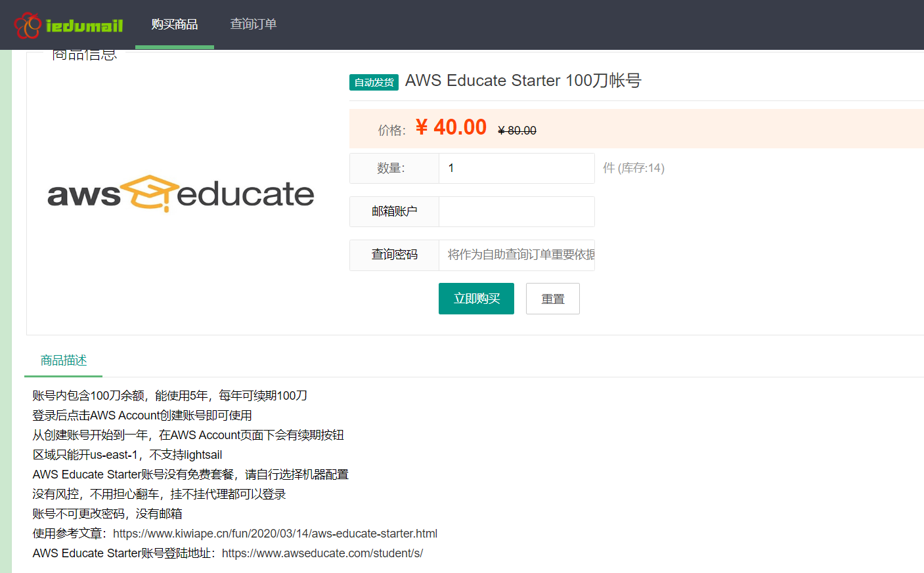Focus the 数量 quantity input field

tap(517, 169)
